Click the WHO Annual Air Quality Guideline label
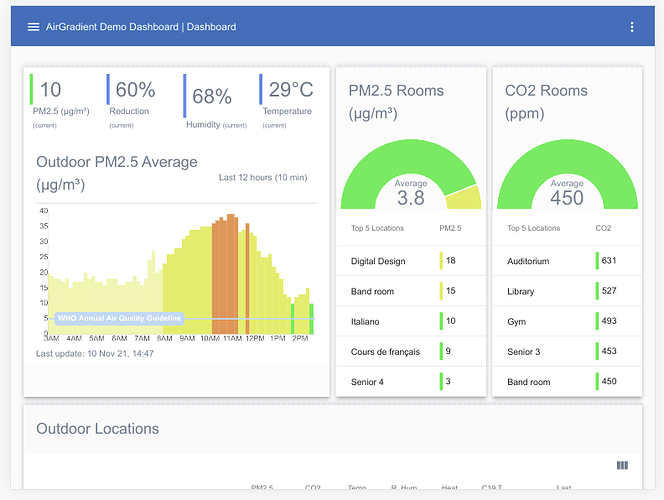664x500 pixels. point(119,318)
